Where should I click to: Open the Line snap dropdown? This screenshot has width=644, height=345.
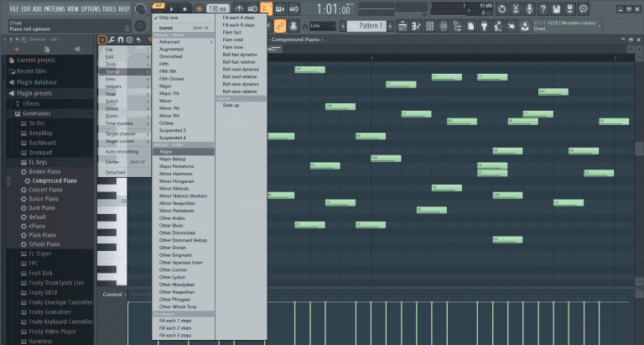pyautogui.click(x=322, y=26)
